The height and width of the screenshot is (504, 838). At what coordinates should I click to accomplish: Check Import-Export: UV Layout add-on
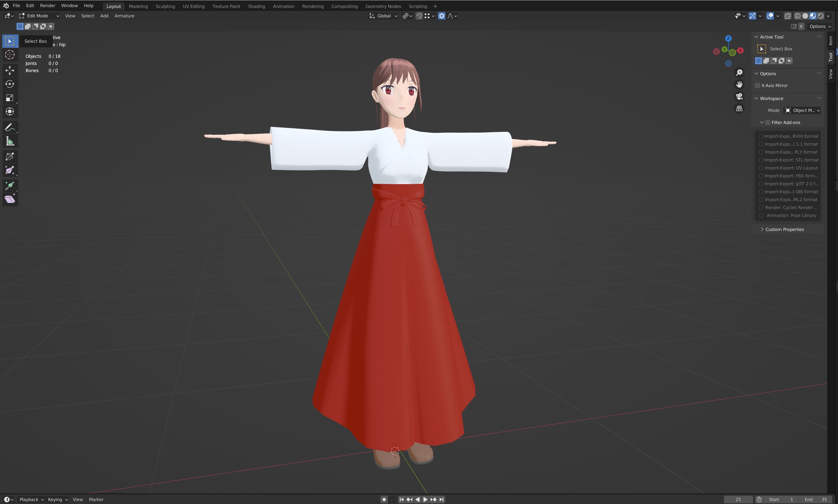coord(761,168)
